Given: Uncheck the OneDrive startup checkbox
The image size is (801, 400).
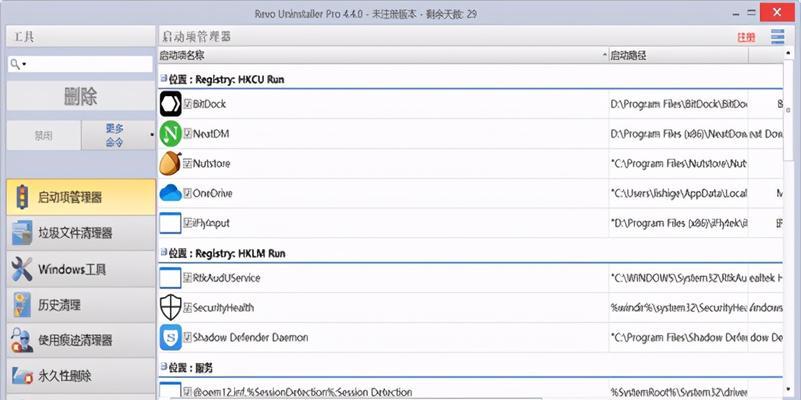Looking at the screenshot, I should click(187, 193).
